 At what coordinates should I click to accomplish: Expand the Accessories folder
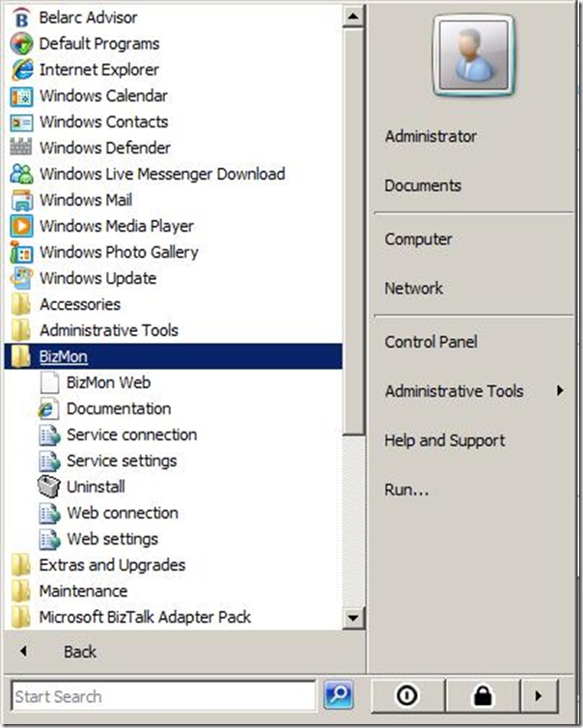coord(173,304)
